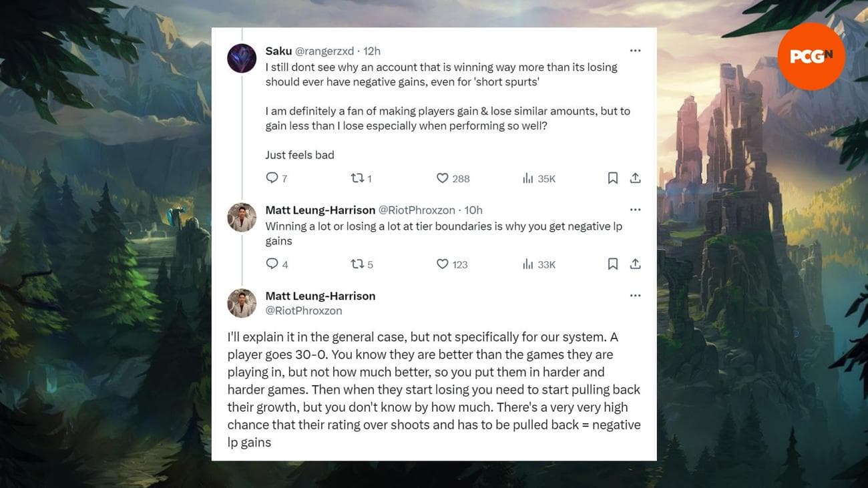
Task: Open the @rangerzxd profile handle
Action: pyautogui.click(x=324, y=51)
